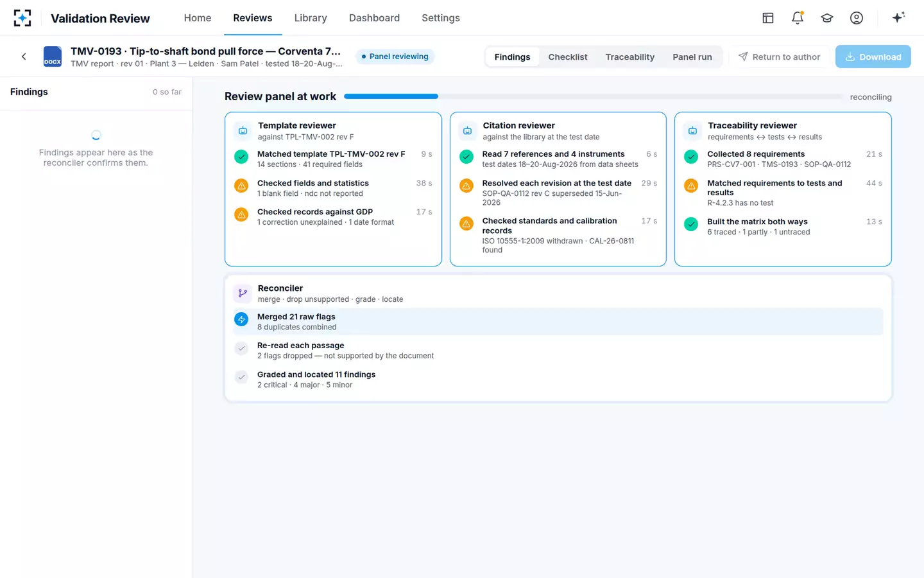Select the 'Merged 21 raw flags' row
The image size is (924, 578).
(x=558, y=321)
